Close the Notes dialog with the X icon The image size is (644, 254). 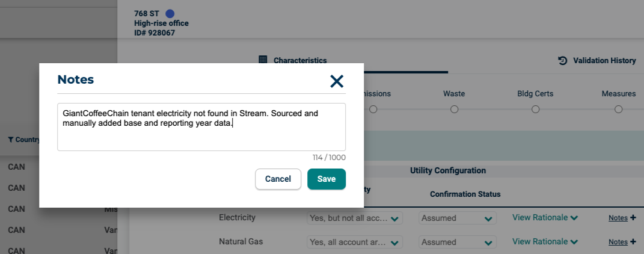tap(336, 81)
